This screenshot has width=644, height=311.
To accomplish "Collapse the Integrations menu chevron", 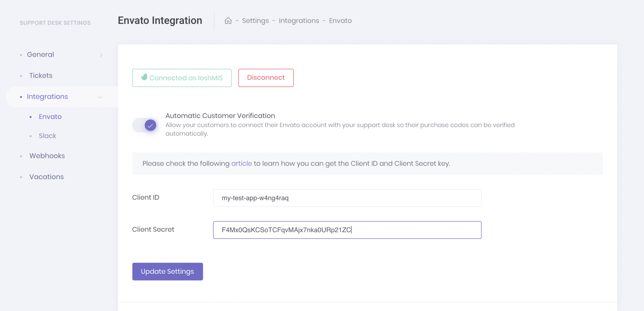I will (100, 97).
